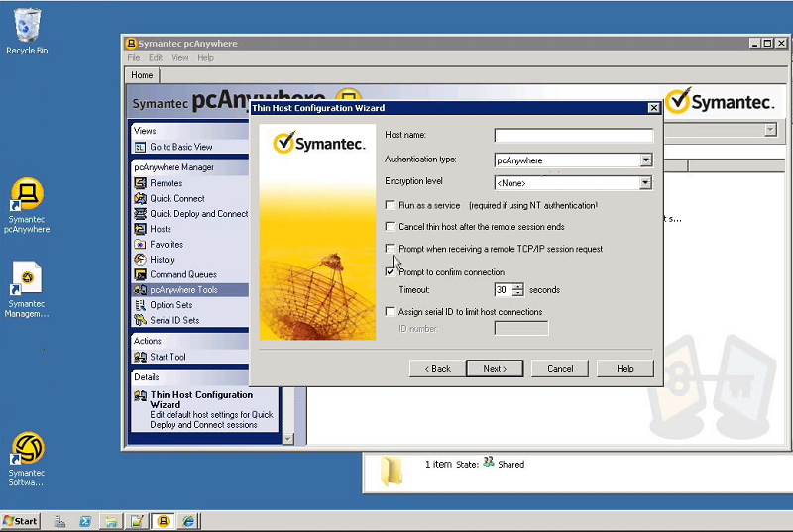Image resolution: width=793 pixels, height=532 pixels.
Task: Open Quick Deploy and Connect
Action: 198,214
